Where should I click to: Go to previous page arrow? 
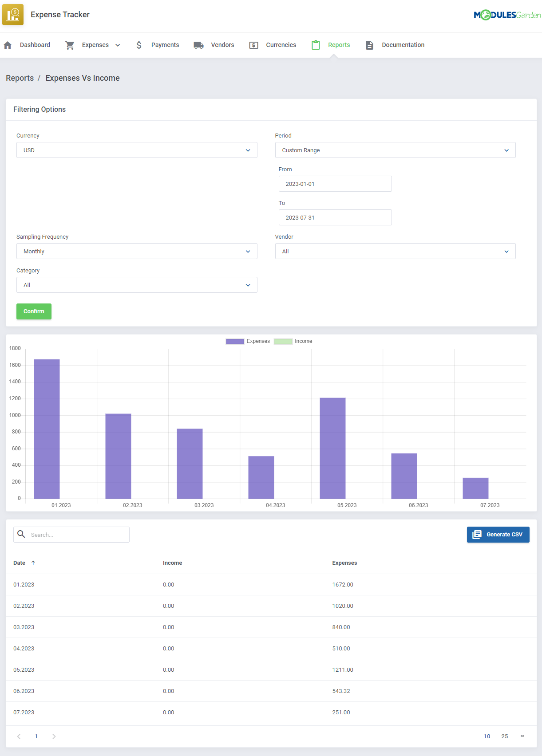[19, 736]
